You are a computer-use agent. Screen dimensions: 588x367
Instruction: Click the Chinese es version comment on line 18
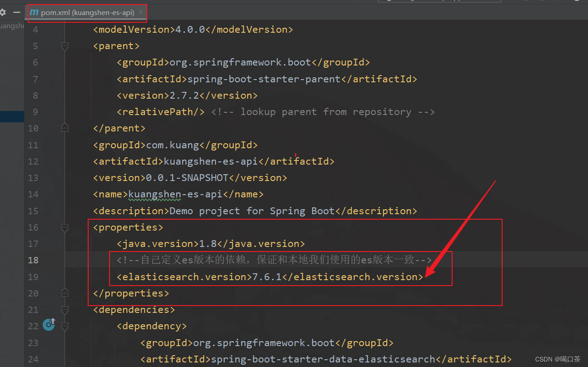coord(274,260)
